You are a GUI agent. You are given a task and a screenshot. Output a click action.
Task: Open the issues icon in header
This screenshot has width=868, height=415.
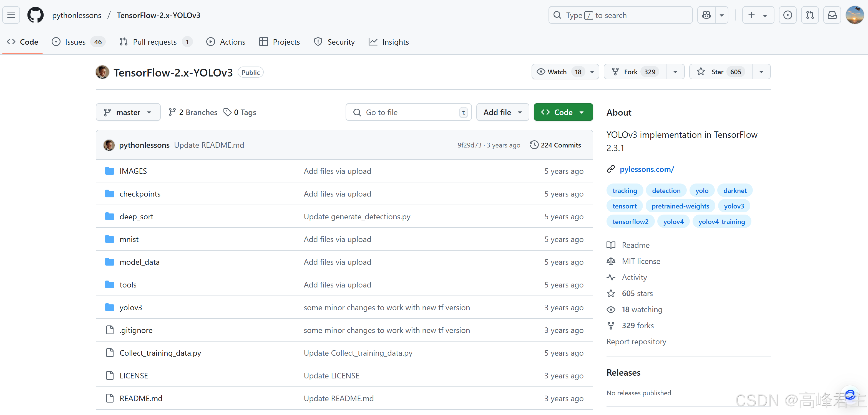tap(788, 15)
